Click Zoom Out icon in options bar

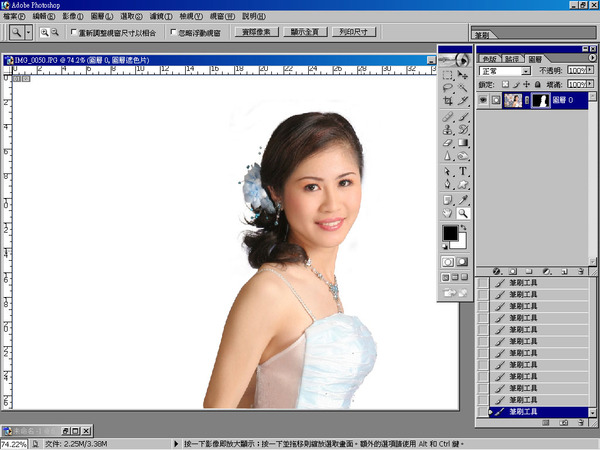tap(55, 33)
